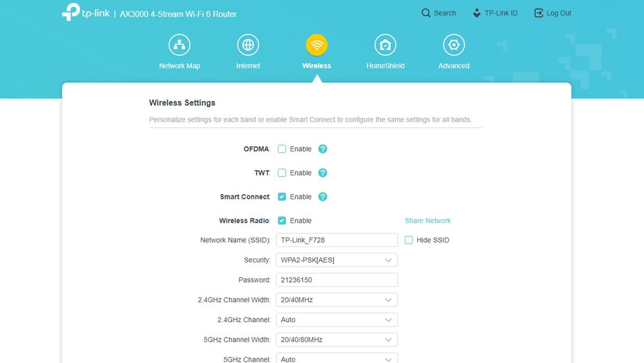The width and height of the screenshot is (644, 363).
Task: Open the HomeShield house icon
Action: point(385,45)
